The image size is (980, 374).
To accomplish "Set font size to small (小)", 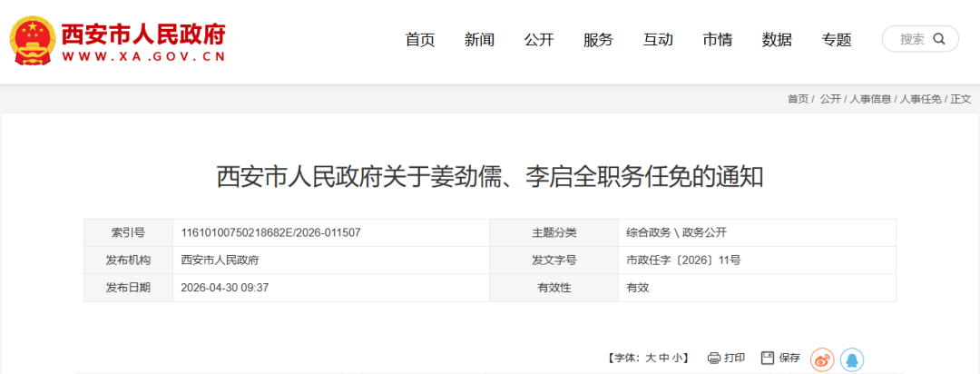I will point(677,359).
